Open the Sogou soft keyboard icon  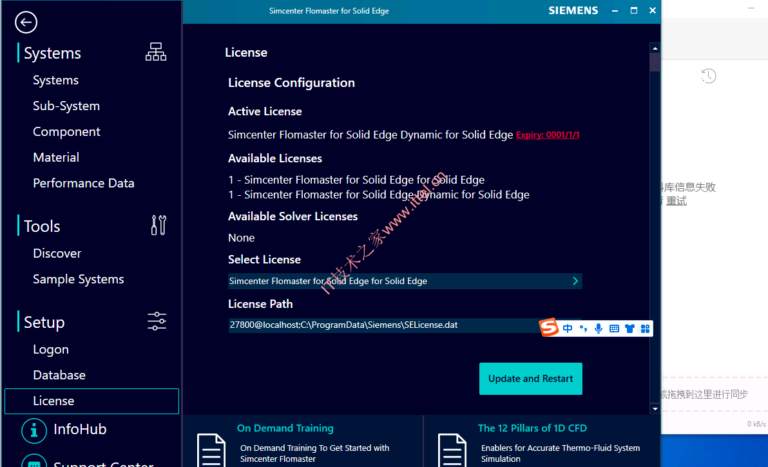click(614, 328)
